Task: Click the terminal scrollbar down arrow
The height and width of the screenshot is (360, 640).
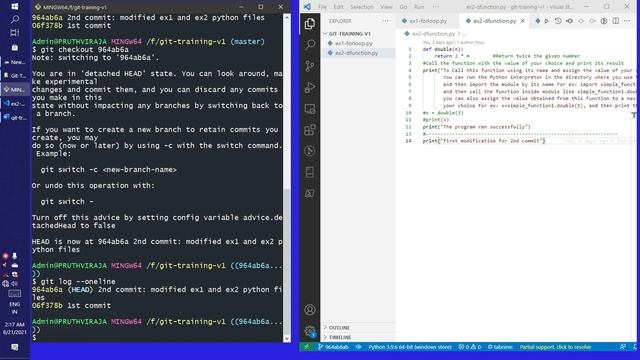Action: click(x=287, y=338)
